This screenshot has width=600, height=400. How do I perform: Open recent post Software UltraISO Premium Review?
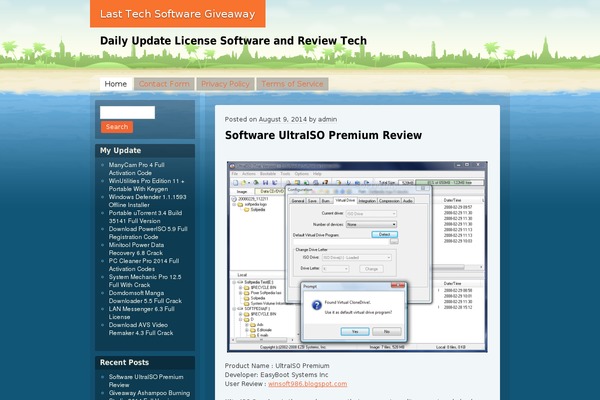tap(146, 381)
